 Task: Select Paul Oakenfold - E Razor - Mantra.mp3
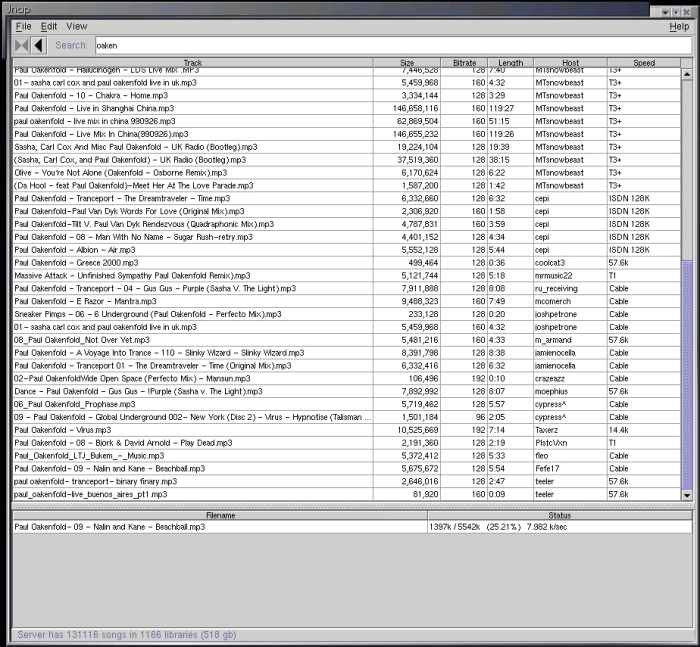[347, 302]
